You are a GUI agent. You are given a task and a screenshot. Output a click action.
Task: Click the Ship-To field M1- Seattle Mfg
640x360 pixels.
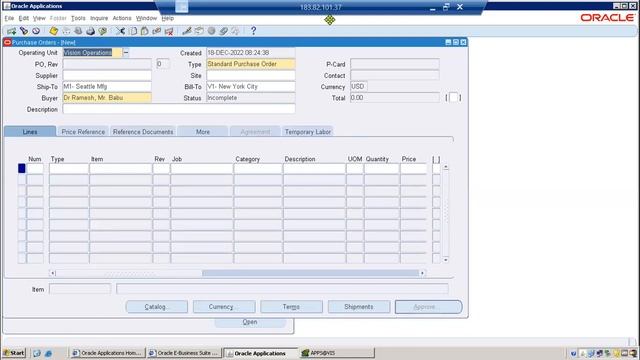(107, 87)
